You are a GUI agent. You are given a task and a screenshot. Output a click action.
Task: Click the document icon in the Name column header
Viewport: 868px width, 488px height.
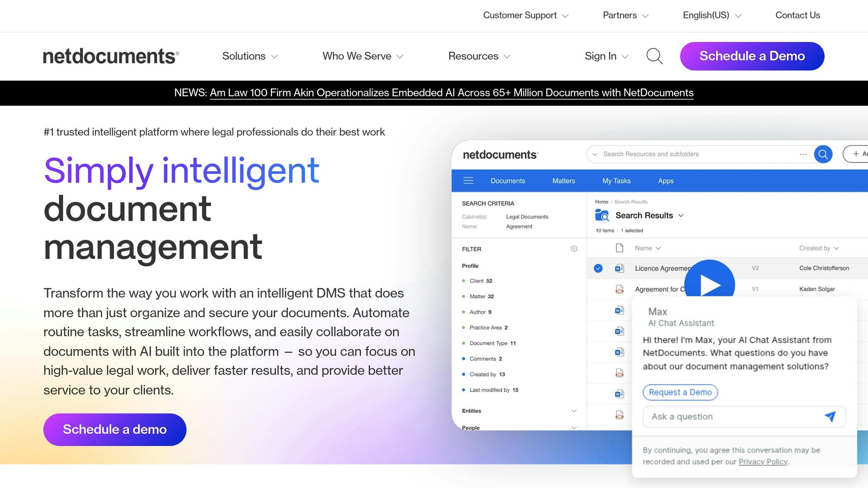click(619, 248)
